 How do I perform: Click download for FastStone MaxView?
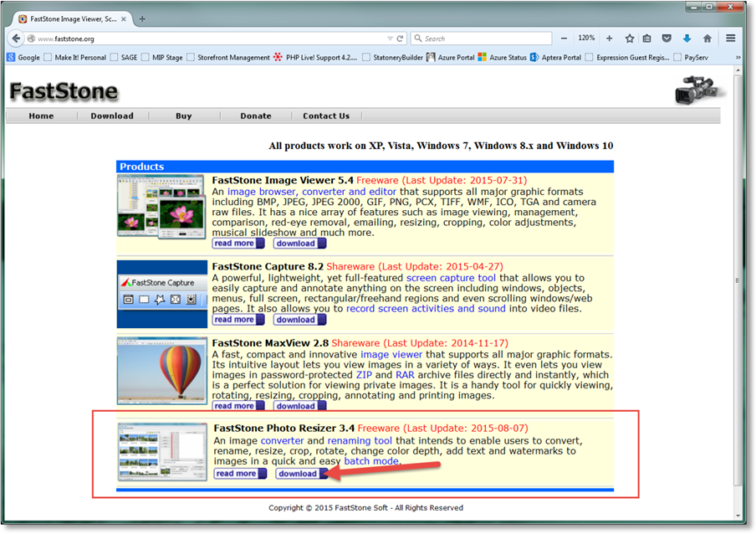coord(300,406)
